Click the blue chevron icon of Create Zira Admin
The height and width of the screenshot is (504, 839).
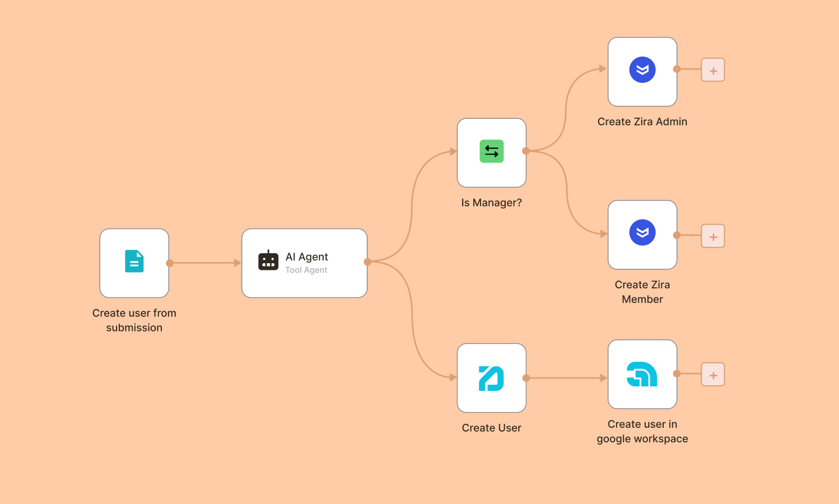point(642,71)
